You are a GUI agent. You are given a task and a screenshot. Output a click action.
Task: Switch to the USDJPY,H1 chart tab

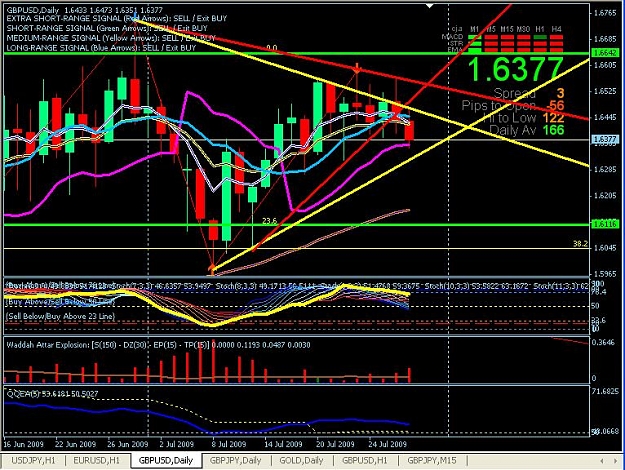point(33,460)
